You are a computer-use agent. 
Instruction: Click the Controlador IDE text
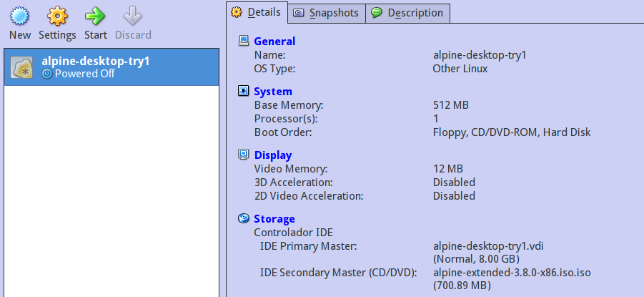point(293,233)
